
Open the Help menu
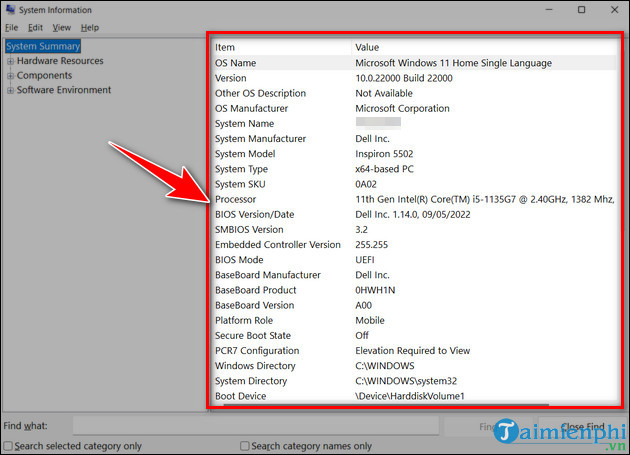pyautogui.click(x=90, y=28)
